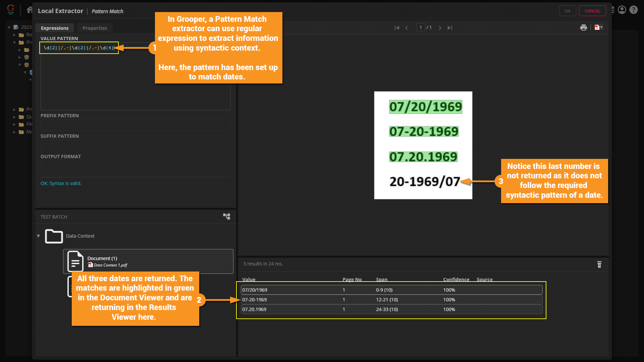The image size is (644, 362).
Task: Collapse the Data Context folder
Action: [38, 236]
